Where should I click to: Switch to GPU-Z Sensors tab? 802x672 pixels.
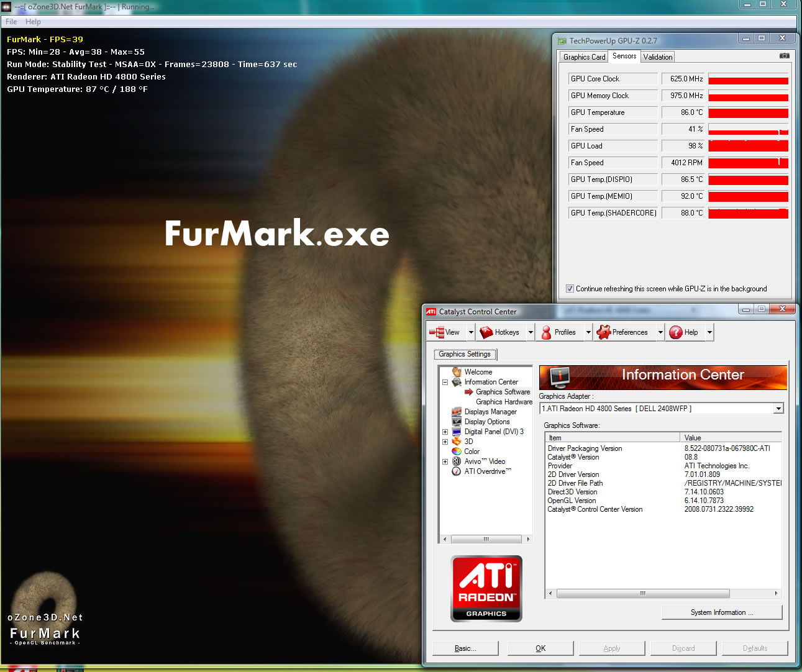(x=624, y=56)
